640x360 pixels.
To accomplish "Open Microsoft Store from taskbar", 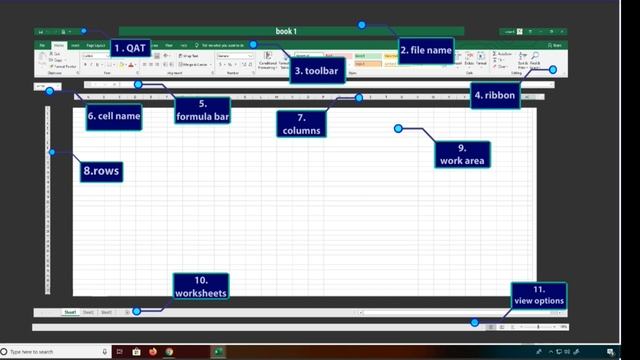I will coord(136,351).
